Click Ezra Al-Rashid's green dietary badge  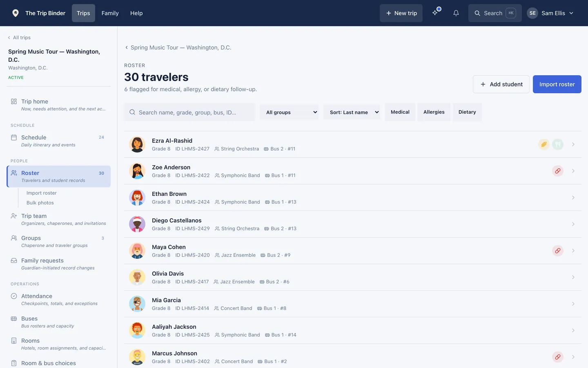(x=558, y=144)
